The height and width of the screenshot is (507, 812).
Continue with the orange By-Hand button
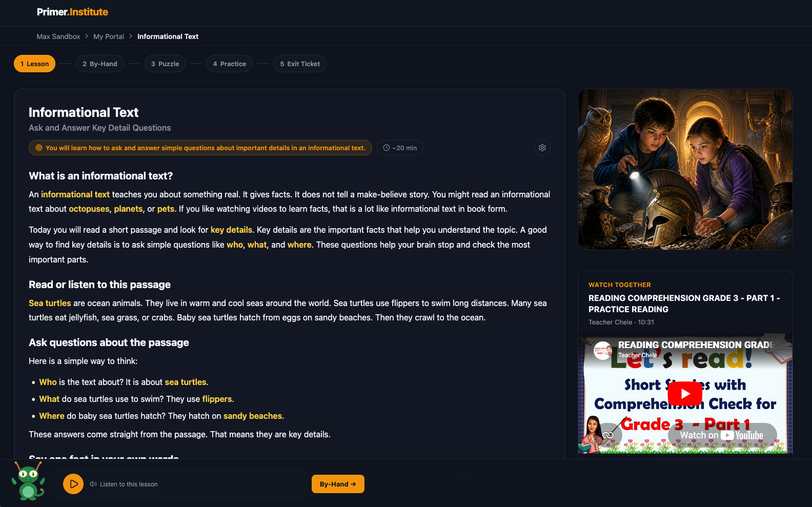coord(338,484)
